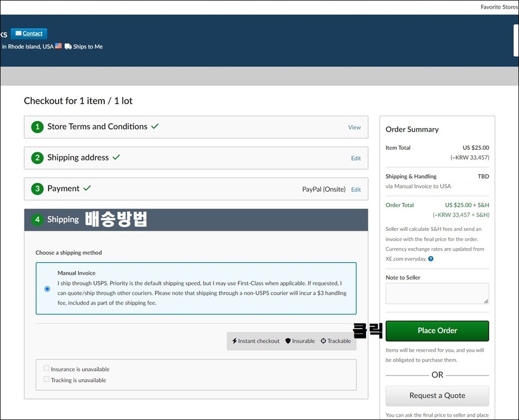
Task: Click checkmark beside Shipping address
Action: [116, 157]
